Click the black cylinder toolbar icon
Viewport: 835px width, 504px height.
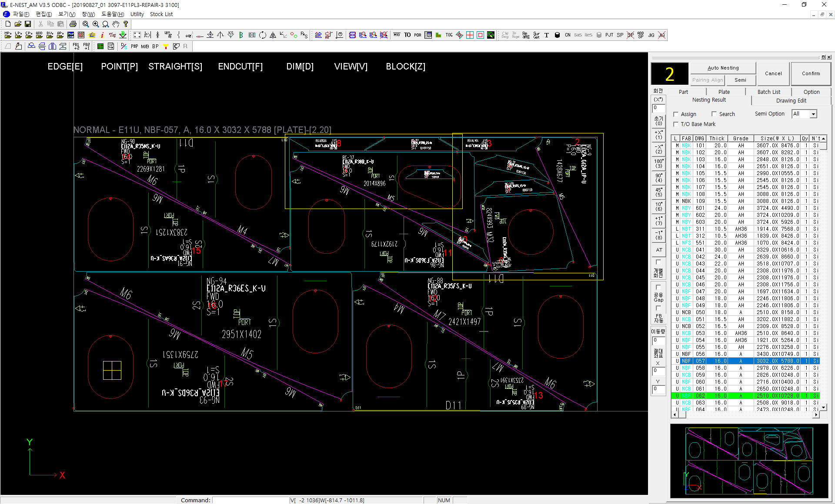tap(557, 35)
